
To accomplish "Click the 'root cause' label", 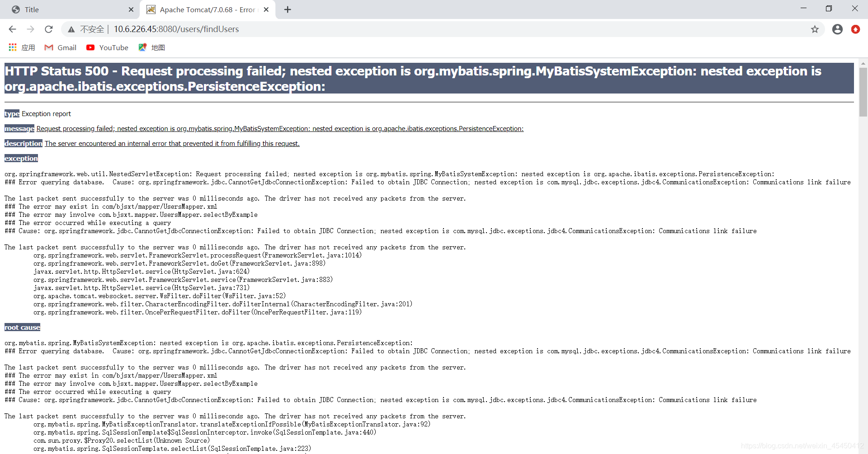I will point(22,328).
